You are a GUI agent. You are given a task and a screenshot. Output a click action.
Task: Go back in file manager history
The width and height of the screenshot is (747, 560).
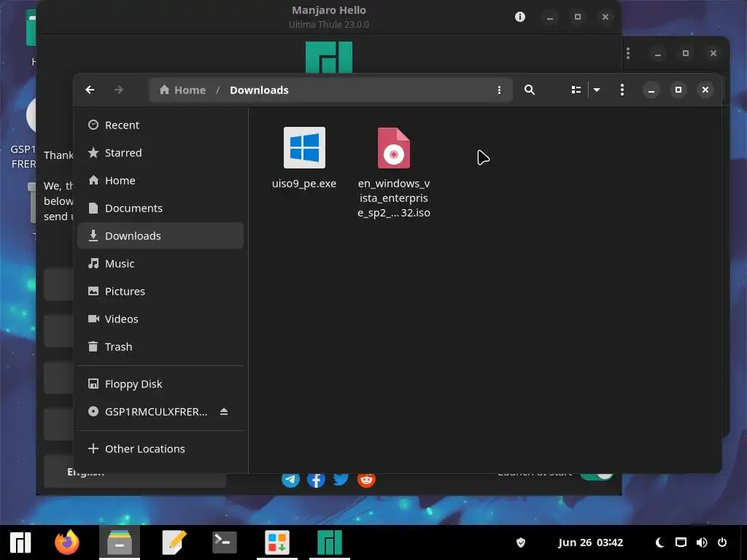click(x=90, y=90)
